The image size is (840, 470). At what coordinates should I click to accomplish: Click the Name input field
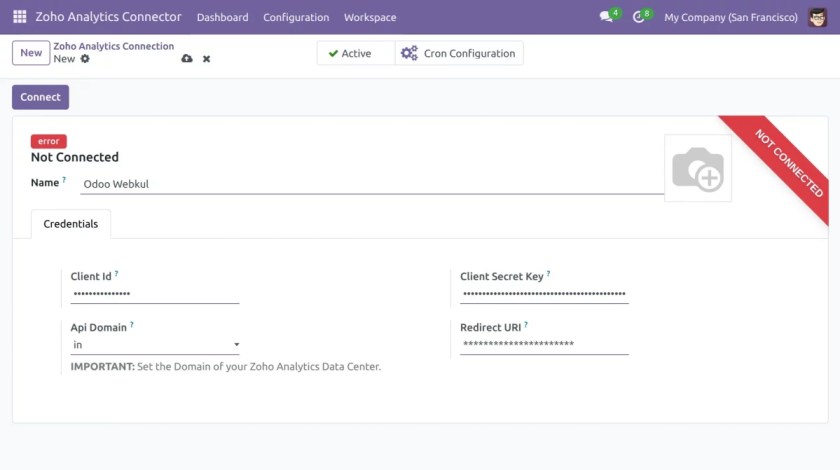point(372,184)
